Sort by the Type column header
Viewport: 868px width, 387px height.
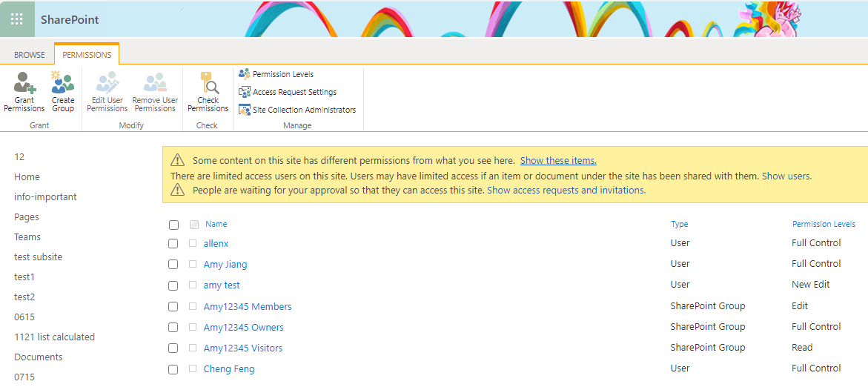coord(679,224)
